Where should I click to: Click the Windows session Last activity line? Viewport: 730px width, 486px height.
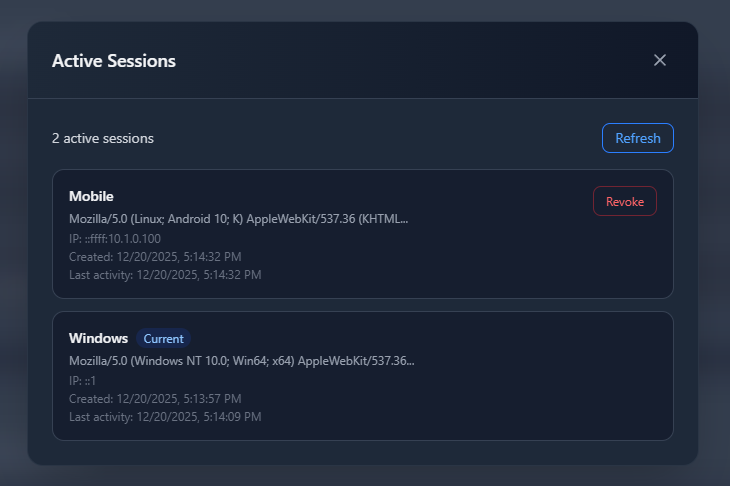[165, 416]
